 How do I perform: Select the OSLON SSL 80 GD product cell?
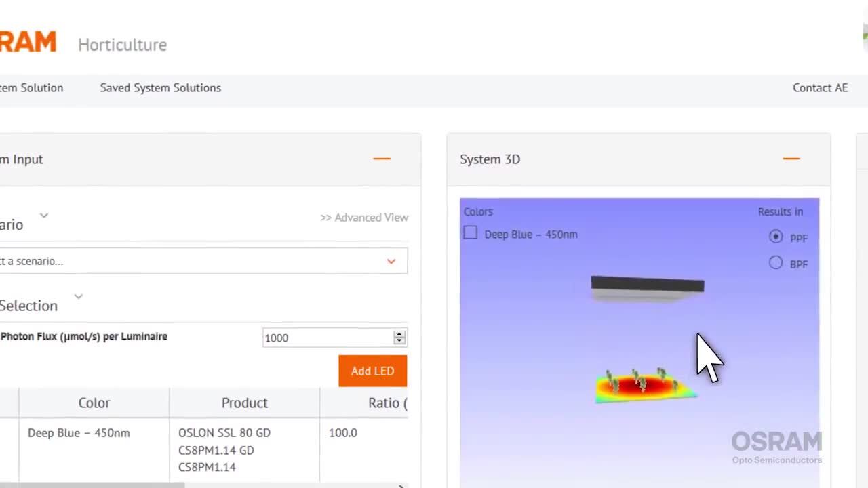[x=245, y=450]
